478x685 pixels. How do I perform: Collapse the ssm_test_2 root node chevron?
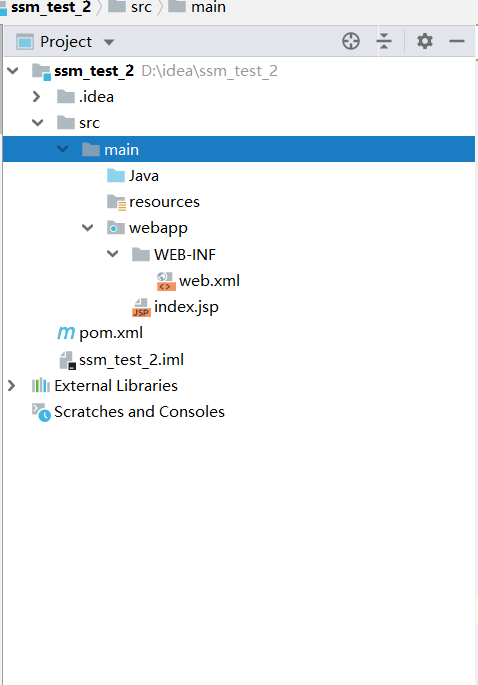(x=13, y=70)
